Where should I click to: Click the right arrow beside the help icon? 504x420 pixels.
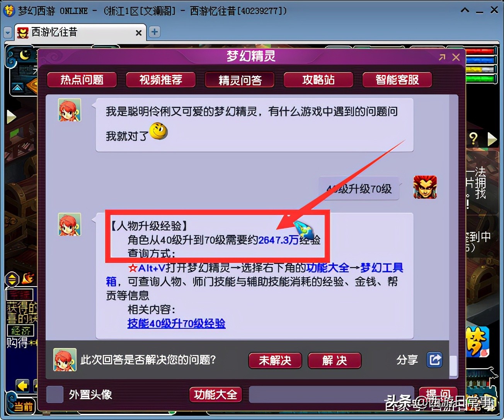[492, 139]
